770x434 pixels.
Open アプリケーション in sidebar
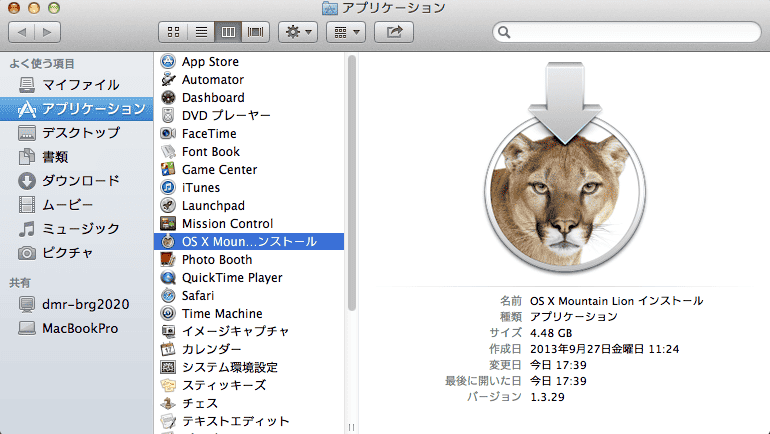tap(77, 109)
